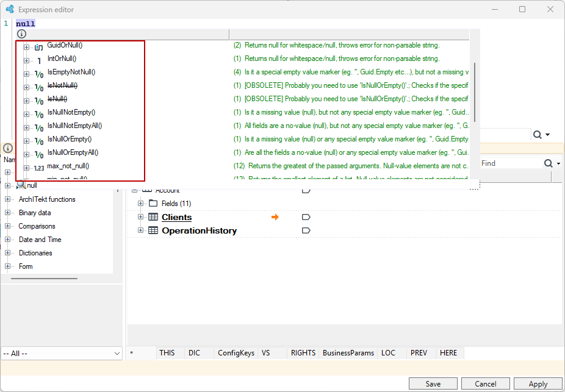Apply the expression changes
565x392 pixels.
538,383
